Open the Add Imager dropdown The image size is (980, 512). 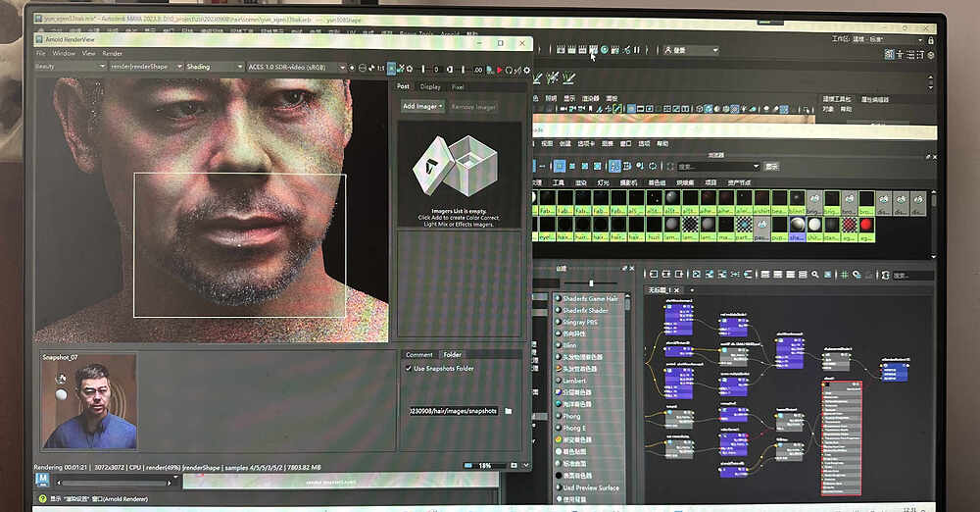point(422,106)
